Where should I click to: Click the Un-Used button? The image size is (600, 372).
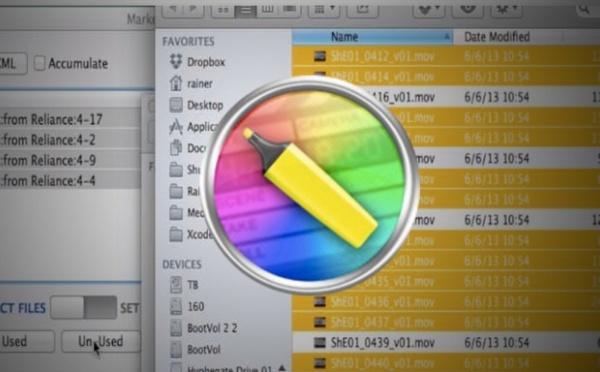(101, 341)
